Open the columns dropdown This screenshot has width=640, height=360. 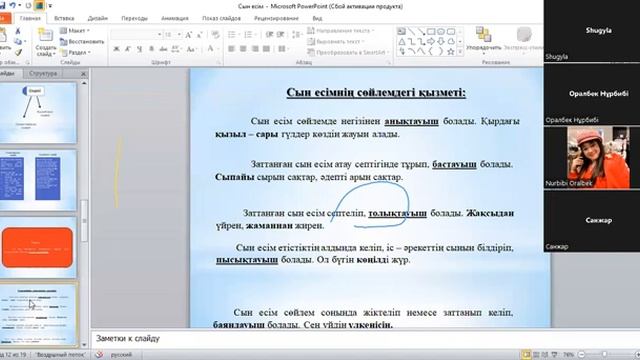point(282,49)
